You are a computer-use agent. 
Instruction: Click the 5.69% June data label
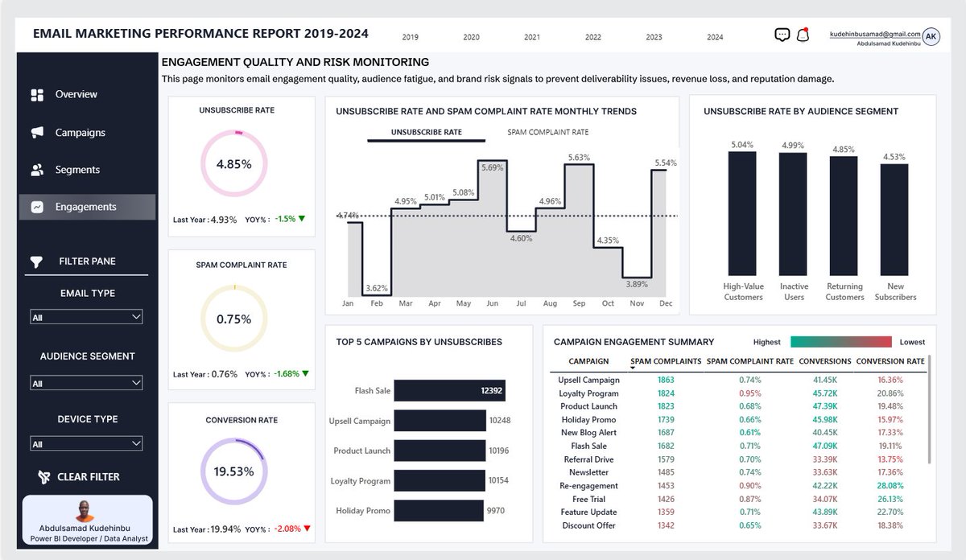coord(493,167)
